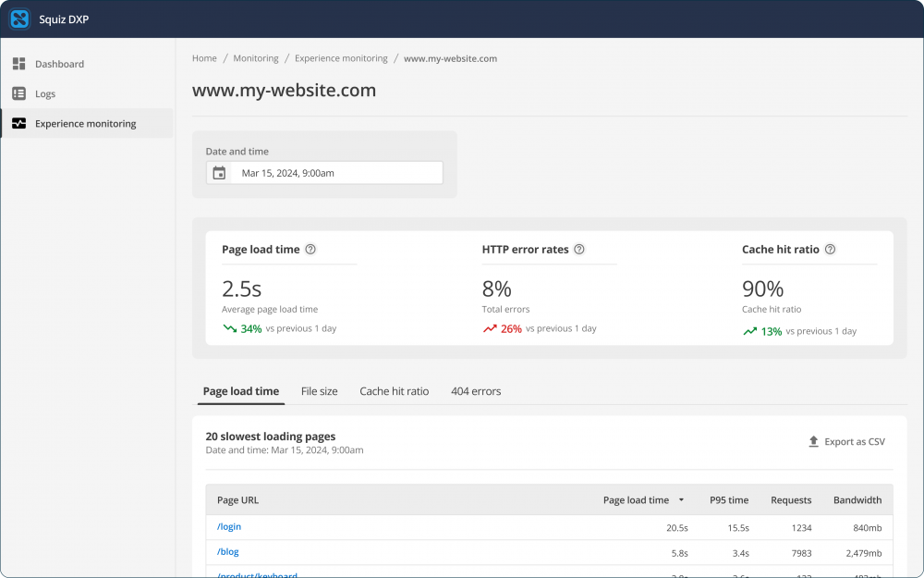Image resolution: width=924 pixels, height=578 pixels.
Task: Switch to the File size tab
Action: click(319, 391)
